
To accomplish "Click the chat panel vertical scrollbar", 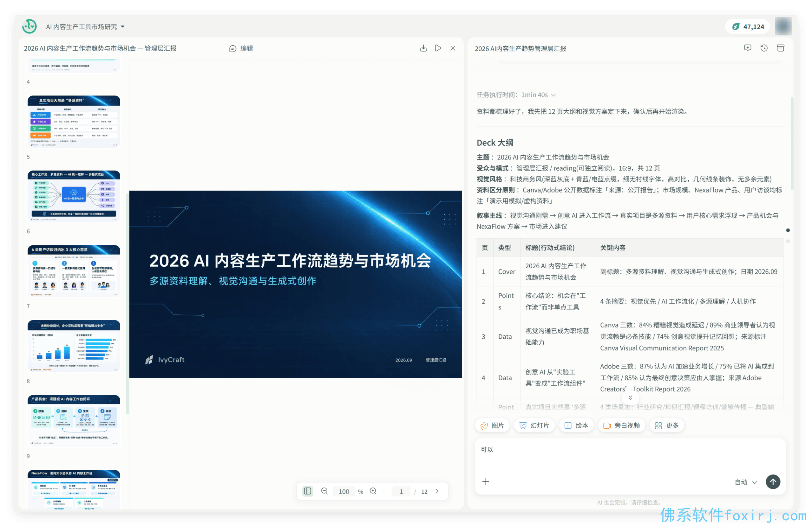I will (791, 144).
